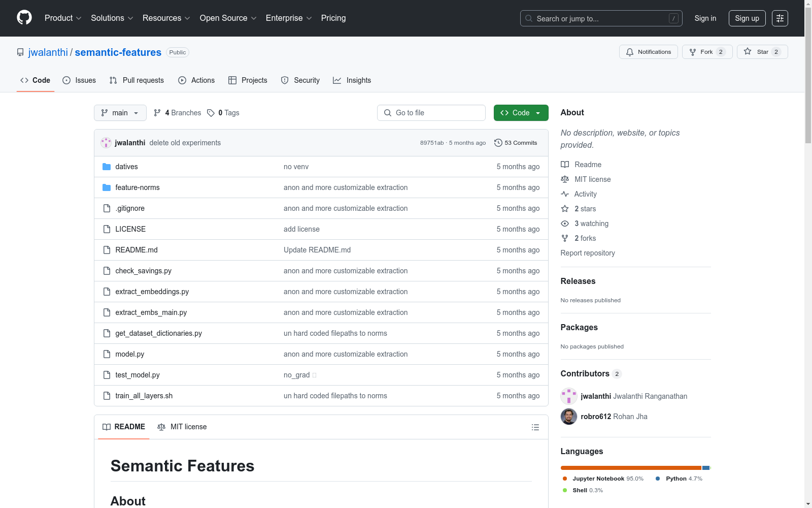Click the GitHub logo icon

(24, 18)
